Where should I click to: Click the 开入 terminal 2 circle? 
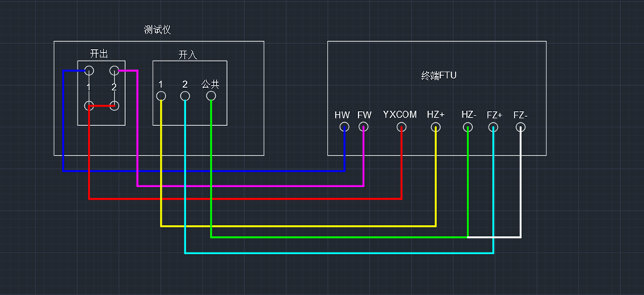point(185,96)
